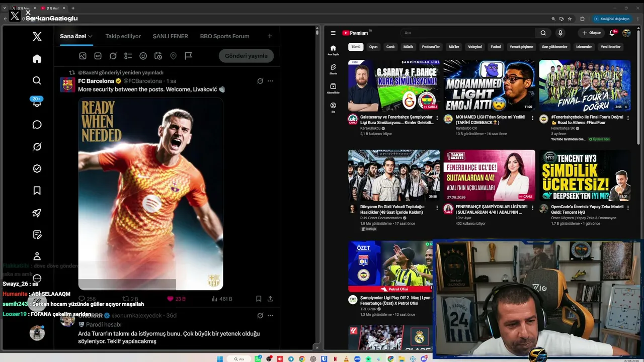Open video options for Galatasaray Kura Simülasyonu
Screen dimensions: 644x362
(x=437, y=118)
